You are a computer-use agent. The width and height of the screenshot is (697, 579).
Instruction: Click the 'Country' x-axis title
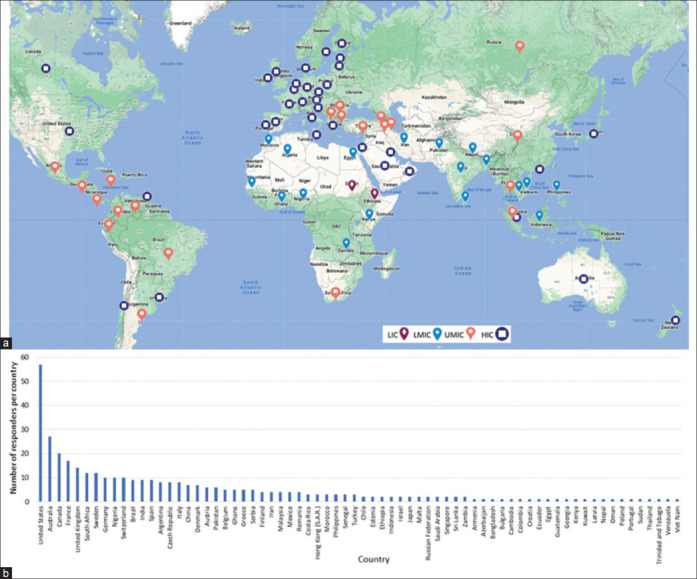coord(373,559)
